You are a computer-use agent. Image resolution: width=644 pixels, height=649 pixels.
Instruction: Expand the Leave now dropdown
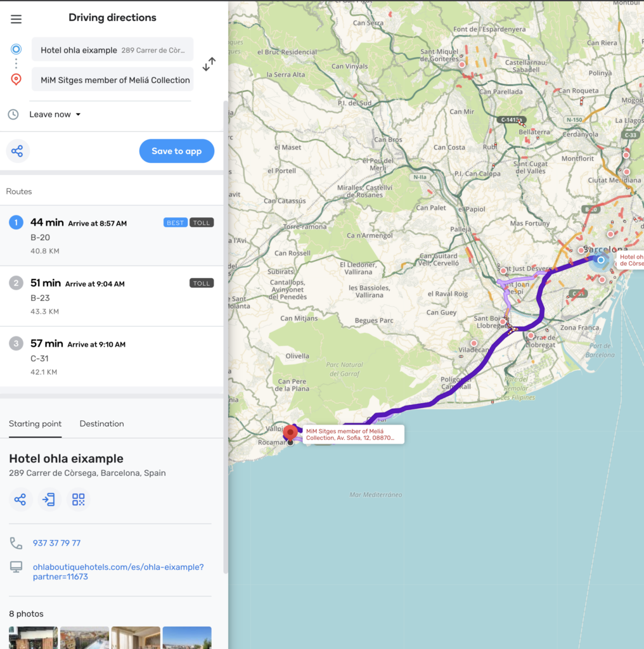(x=55, y=115)
